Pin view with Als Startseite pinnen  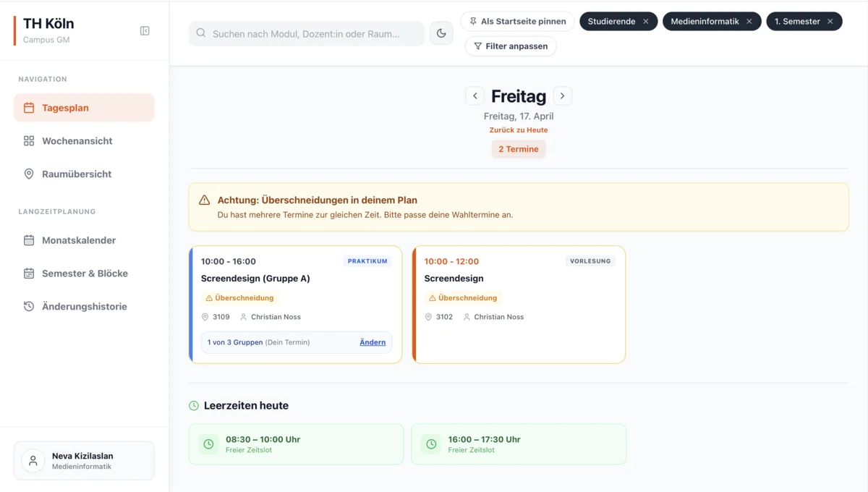tap(517, 22)
